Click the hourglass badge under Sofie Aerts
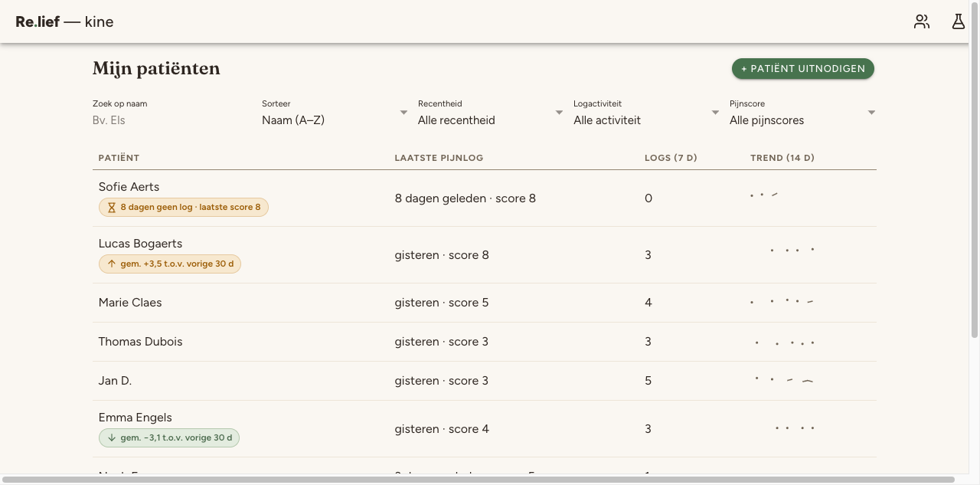The width and height of the screenshot is (980, 485). (x=184, y=207)
